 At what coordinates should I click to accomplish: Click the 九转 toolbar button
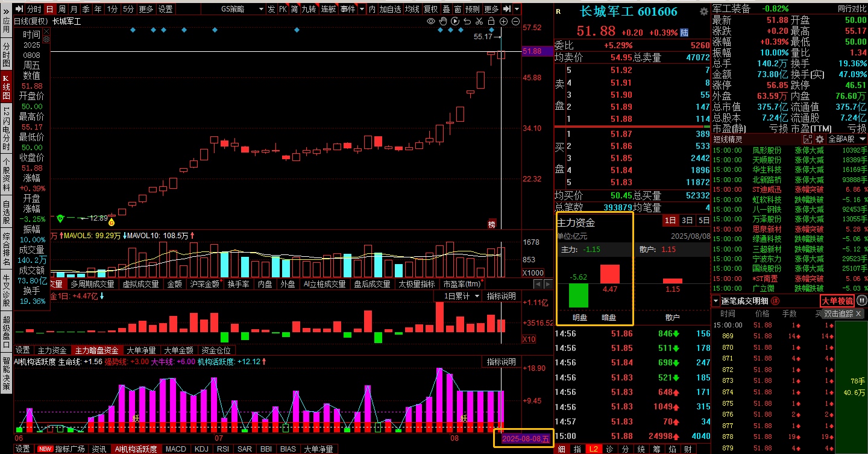[308, 9]
